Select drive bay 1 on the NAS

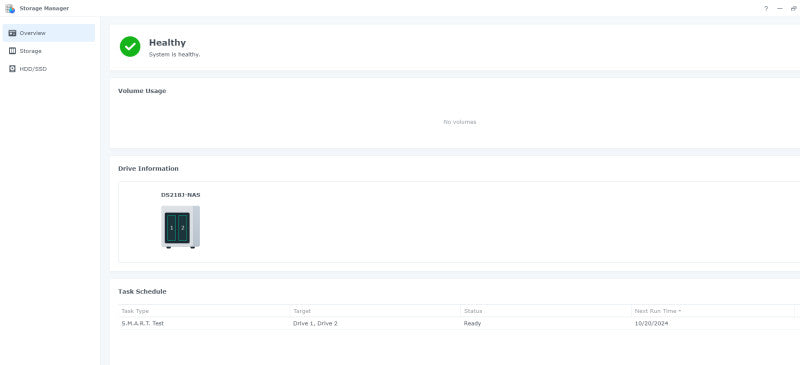(x=171, y=228)
